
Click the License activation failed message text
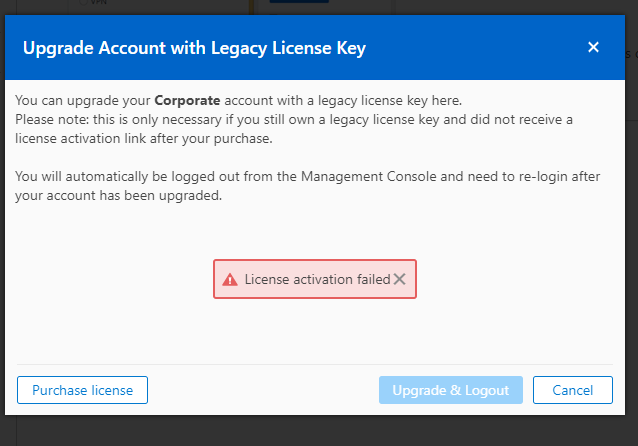[x=317, y=279]
